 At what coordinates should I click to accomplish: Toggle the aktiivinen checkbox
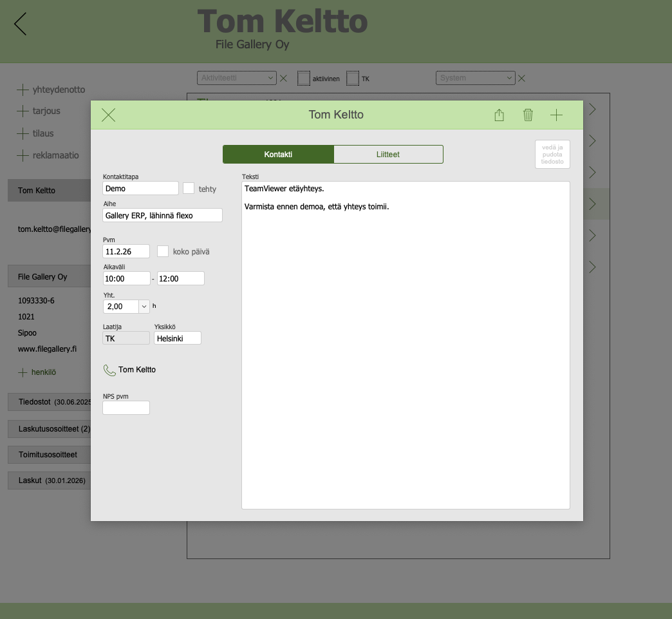[x=304, y=79]
